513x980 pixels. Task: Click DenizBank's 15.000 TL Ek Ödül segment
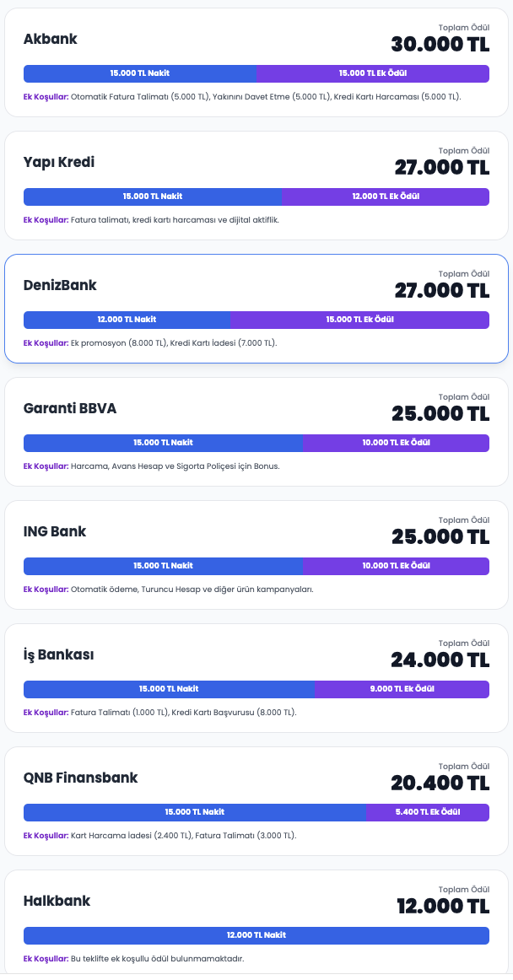click(360, 320)
